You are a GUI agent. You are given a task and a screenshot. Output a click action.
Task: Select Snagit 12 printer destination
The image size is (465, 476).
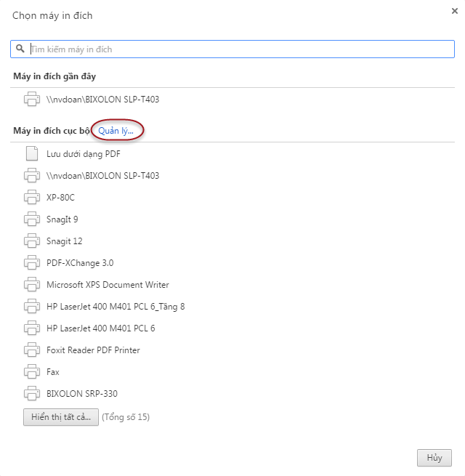pos(65,241)
